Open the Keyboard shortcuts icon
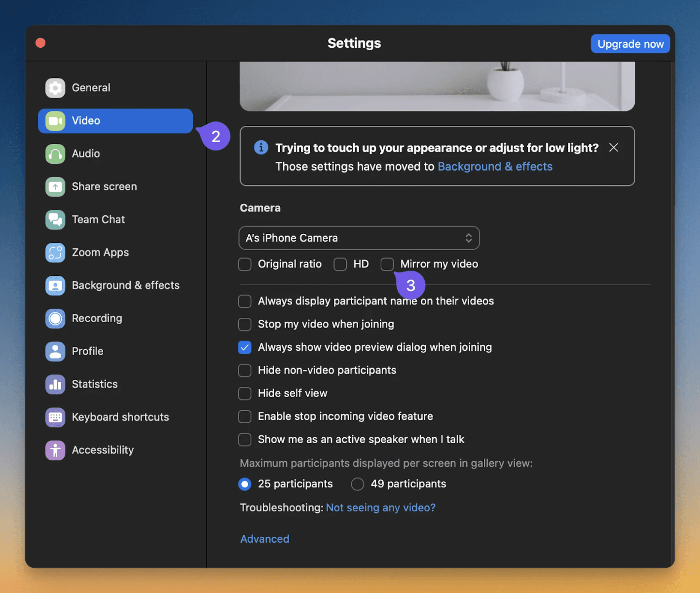Viewport: 700px width, 593px height. point(55,417)
